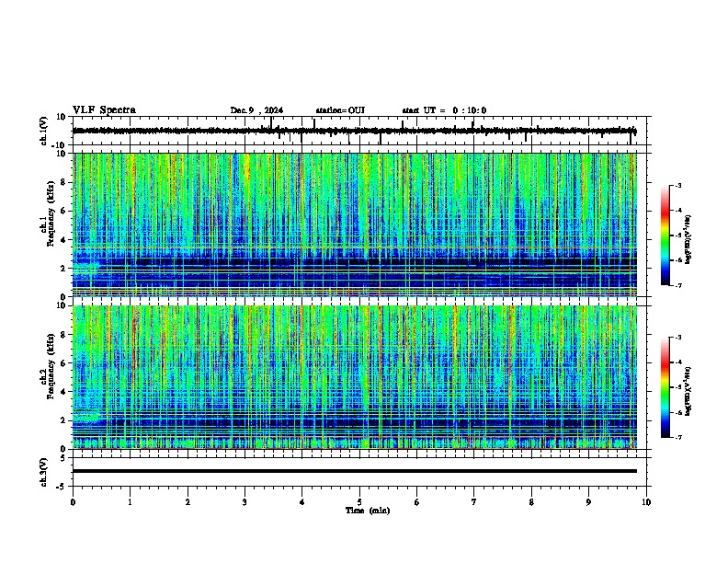Click the ch.1 voltage waveform trace
This screenshot has width=728, height=563.
pyautogui.click(x=355, y=131)
